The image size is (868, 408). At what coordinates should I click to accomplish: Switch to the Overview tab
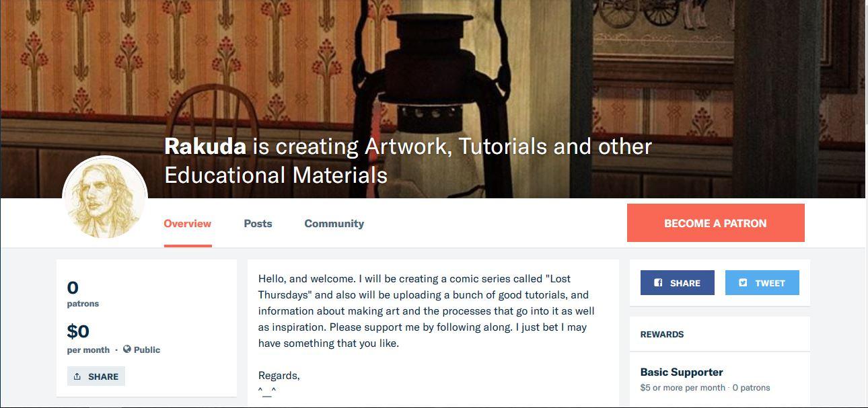(x=187, y=224)
